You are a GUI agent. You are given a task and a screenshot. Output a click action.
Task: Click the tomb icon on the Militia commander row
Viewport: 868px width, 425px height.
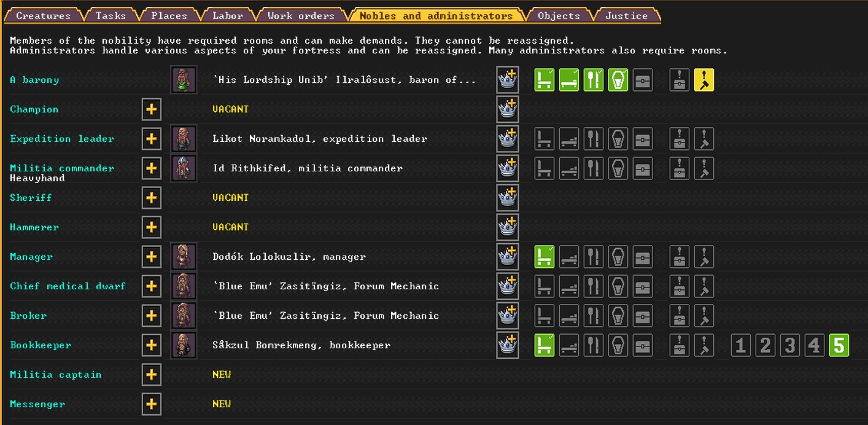[x=618, y=168]
